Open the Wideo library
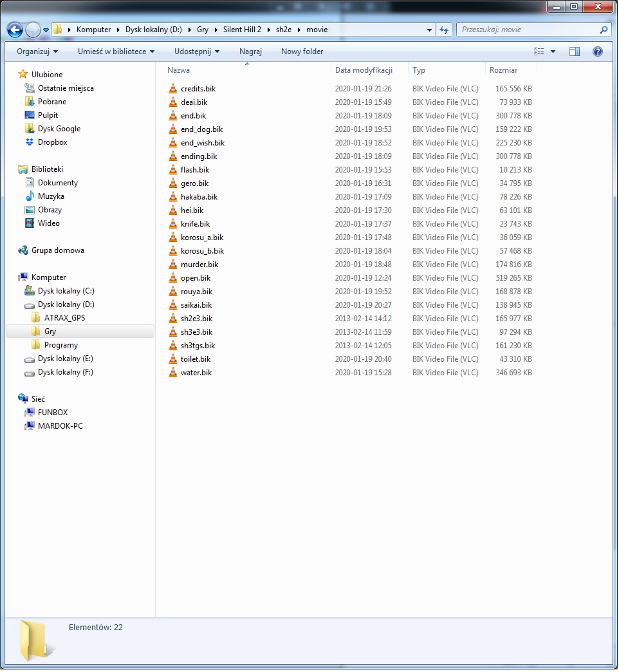Viewport: 619px width, 672px height. coord(42,223)
